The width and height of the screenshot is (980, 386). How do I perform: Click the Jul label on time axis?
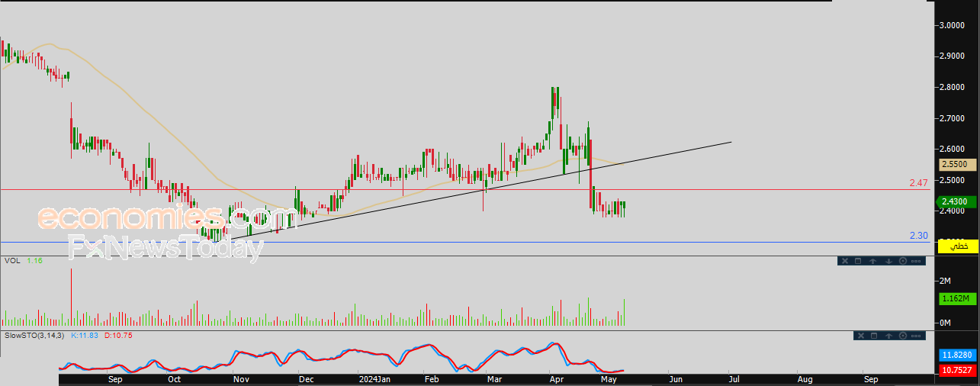pos(733,378)
